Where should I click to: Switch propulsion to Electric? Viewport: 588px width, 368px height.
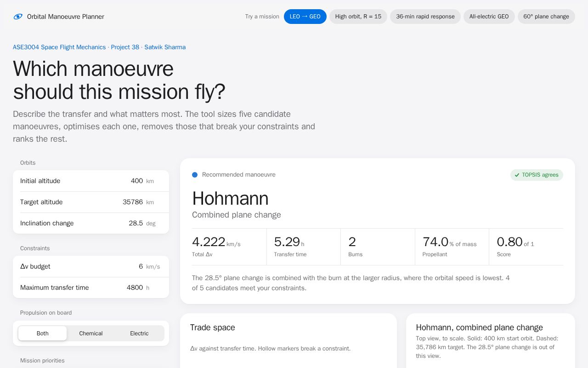(139, 333)
